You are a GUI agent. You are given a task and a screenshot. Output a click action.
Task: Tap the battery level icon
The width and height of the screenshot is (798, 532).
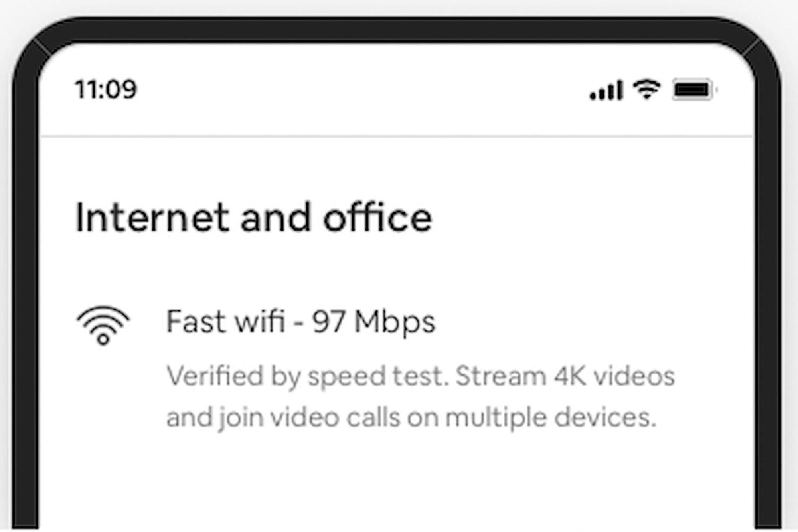(x=693, y=90)
